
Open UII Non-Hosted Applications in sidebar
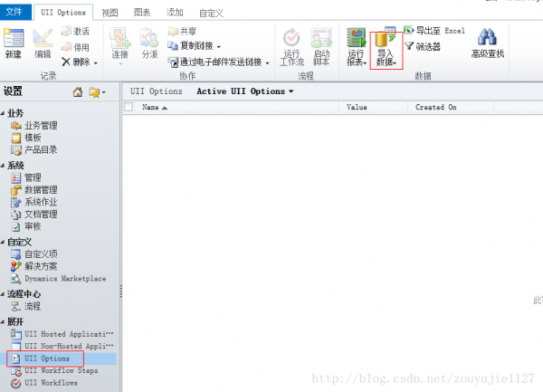(x=62, y=346)
